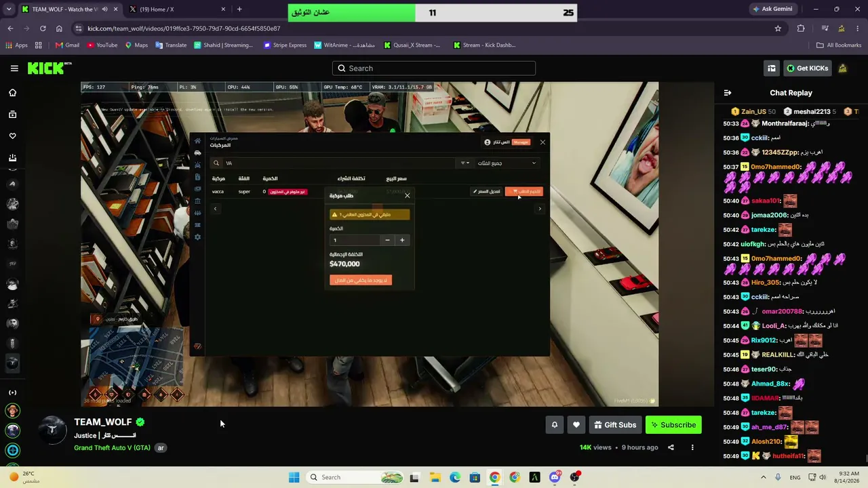The height and width of the screenshot is (488, 868).
Task: Follow channel with the heart button
Action: pos(576,425)
